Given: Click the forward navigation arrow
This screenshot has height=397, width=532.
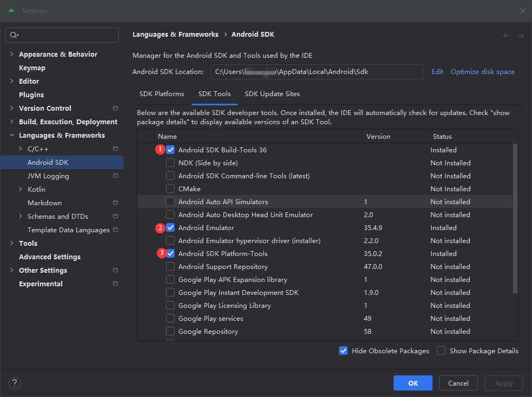Looking at the screenshot, I should point(521,36).
